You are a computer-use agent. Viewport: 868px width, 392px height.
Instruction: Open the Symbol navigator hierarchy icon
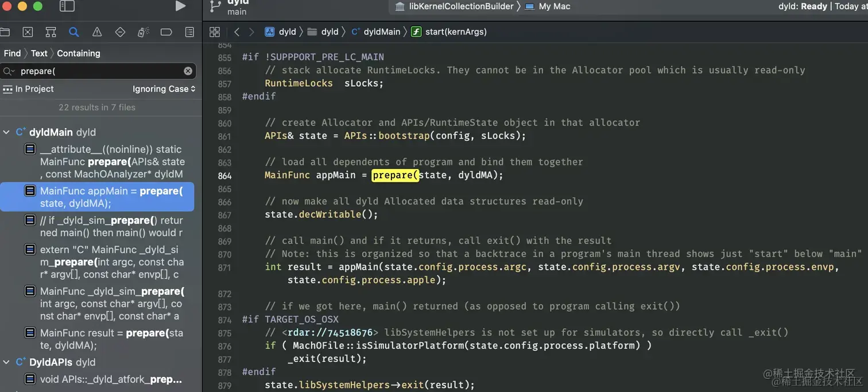(x=51, y=32)
